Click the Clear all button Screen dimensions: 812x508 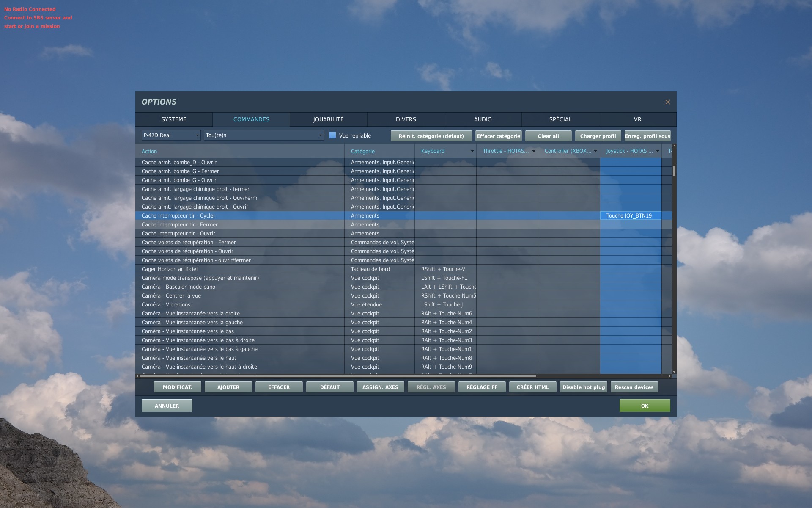(549, 136)
